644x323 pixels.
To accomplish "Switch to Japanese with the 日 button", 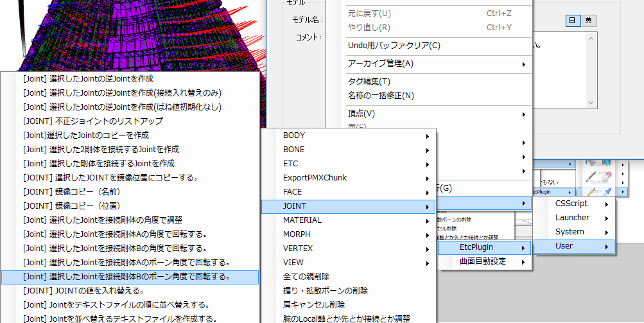I will [x=572, y=21].
